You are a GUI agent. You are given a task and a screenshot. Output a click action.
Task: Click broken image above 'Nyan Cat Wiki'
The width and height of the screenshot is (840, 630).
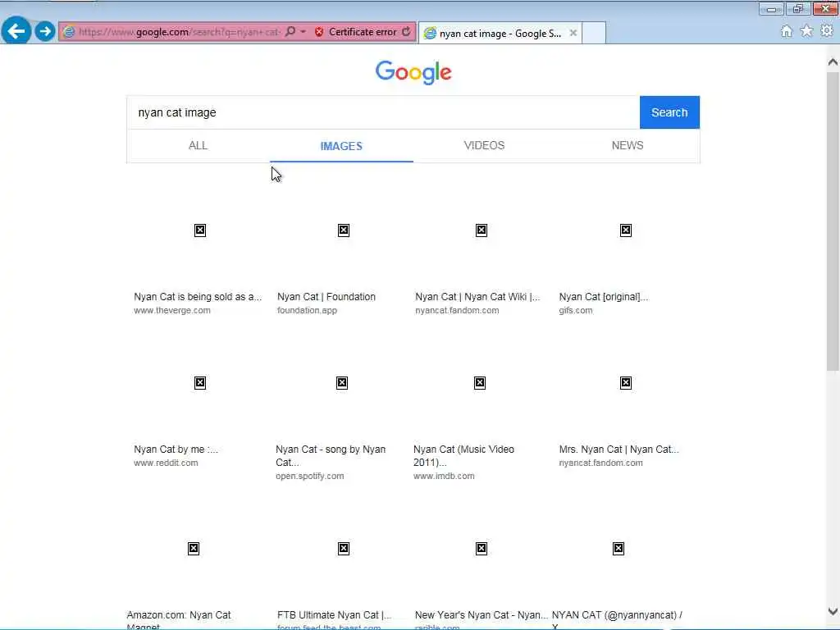coord(481,231)
